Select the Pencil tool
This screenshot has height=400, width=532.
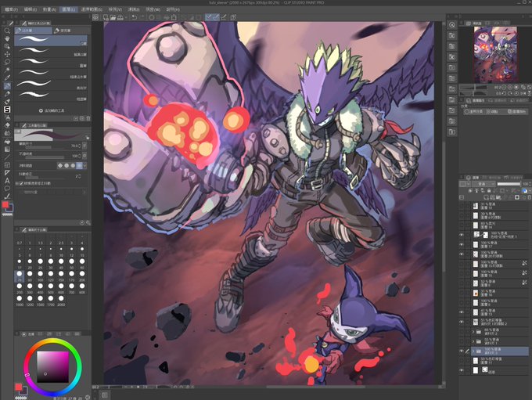click(7, 94)
